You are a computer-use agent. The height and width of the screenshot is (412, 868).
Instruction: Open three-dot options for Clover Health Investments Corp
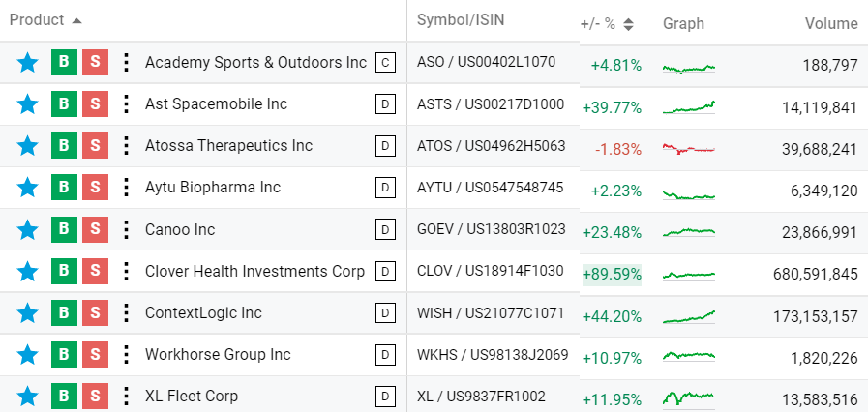[x=126, y=271]
